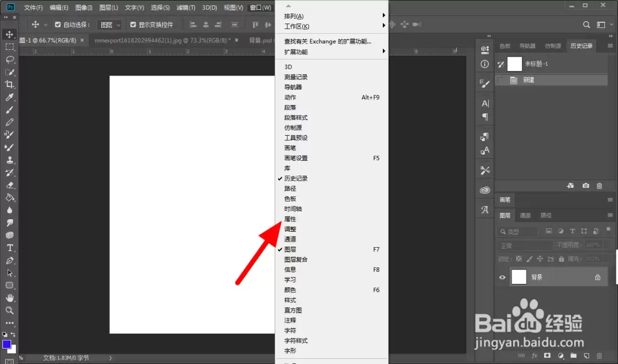Click the white background color swatch

click(x=14, y=350)
